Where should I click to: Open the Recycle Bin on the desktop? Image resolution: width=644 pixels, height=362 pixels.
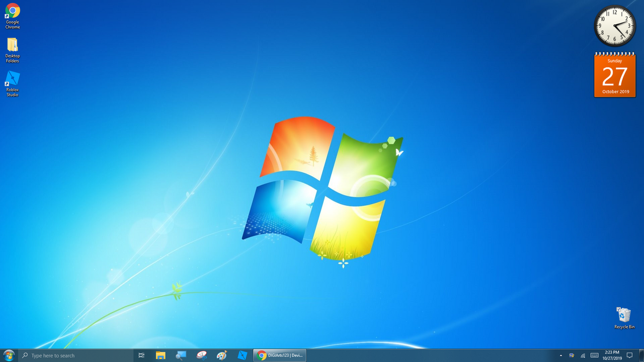coord(624,318)
